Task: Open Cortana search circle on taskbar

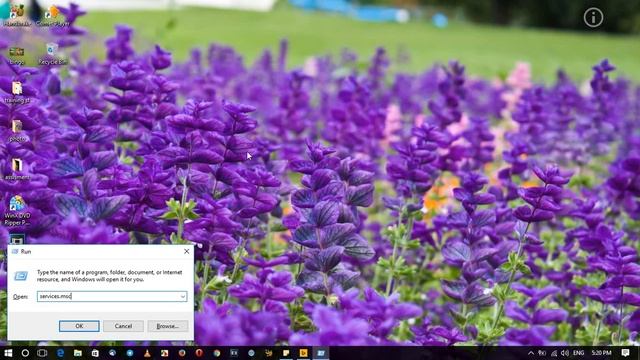Action: (25, 353)
